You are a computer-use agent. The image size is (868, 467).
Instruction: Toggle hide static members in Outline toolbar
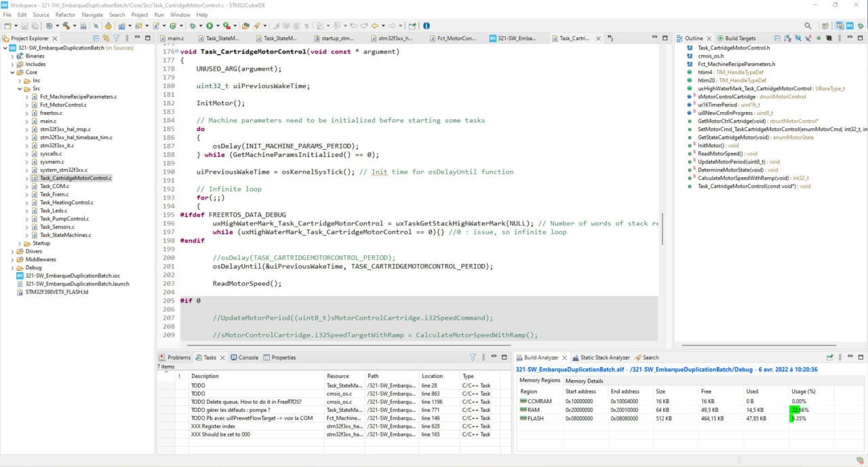(x=808, y=38)
